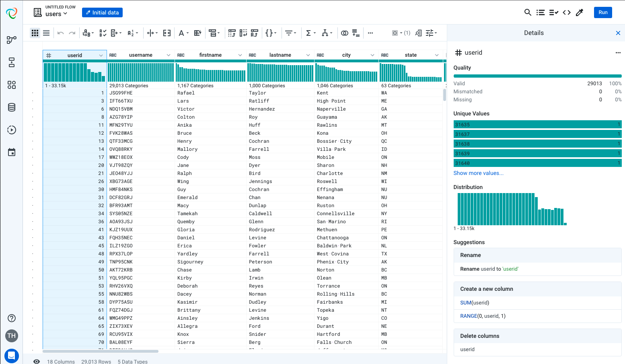The height and width of the screenshot is (364, 625).
Task: Open the state column dropdown arrow
Action: pos(438,55)
